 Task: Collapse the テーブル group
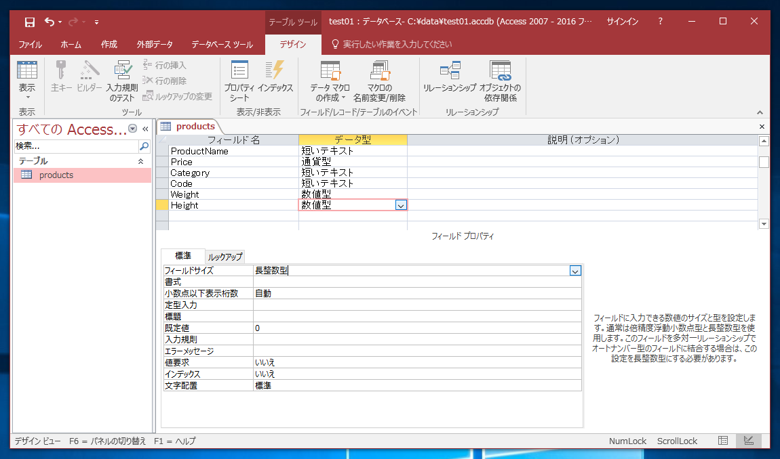(x=141, y=161)
